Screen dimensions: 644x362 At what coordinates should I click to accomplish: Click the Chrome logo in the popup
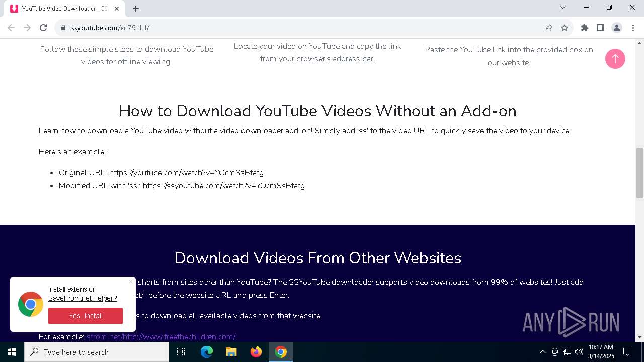[31, 304]
